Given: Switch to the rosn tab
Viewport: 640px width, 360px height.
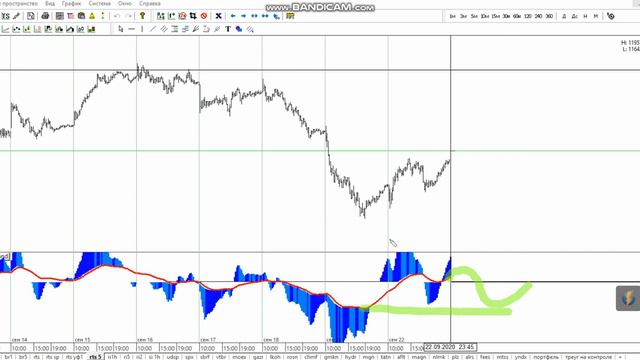Looking at the screenshot, I should [x=292, y=357].
